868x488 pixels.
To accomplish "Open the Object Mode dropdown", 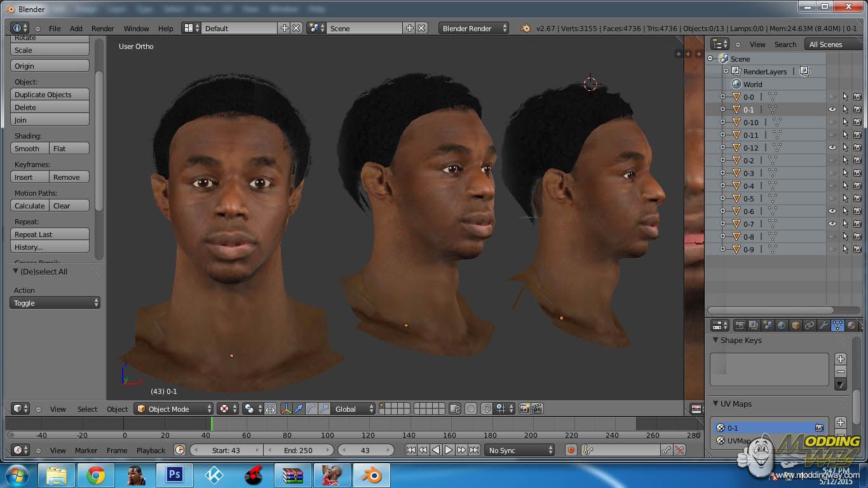I will (x=174, y=409).
